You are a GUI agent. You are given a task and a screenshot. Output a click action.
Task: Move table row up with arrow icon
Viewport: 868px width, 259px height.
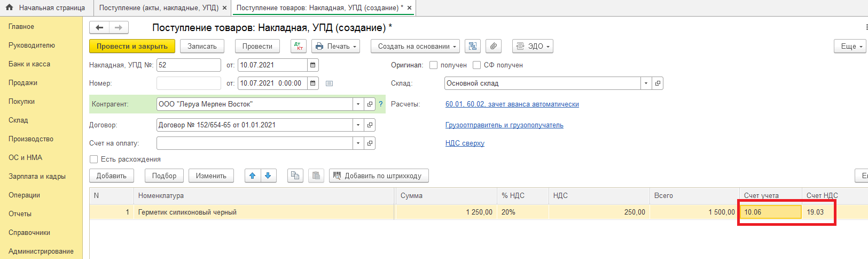click(252, 176)
